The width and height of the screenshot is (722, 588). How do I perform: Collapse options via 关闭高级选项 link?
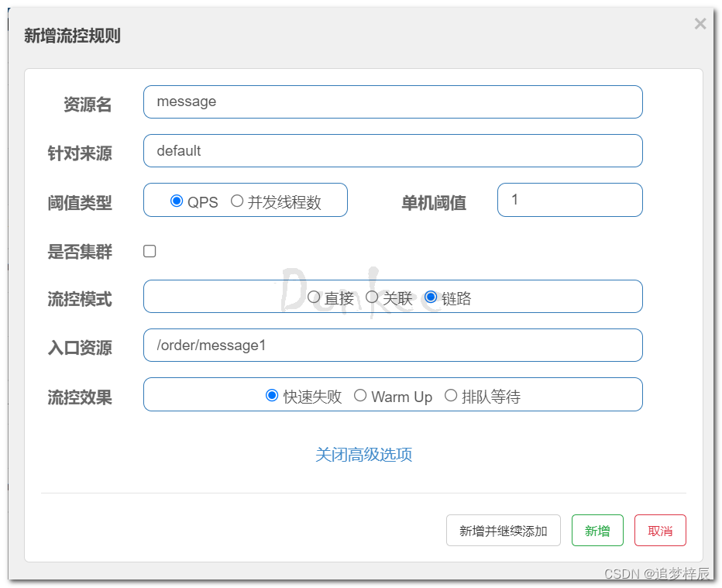coord(363,455)
